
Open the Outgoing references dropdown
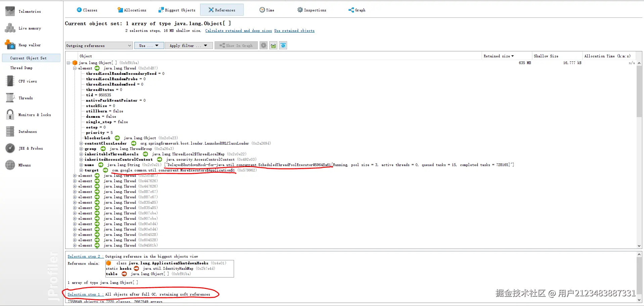tap(99, 46)
